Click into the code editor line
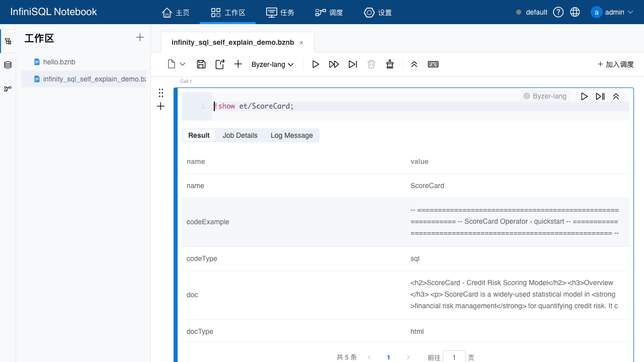 [421, 106]
